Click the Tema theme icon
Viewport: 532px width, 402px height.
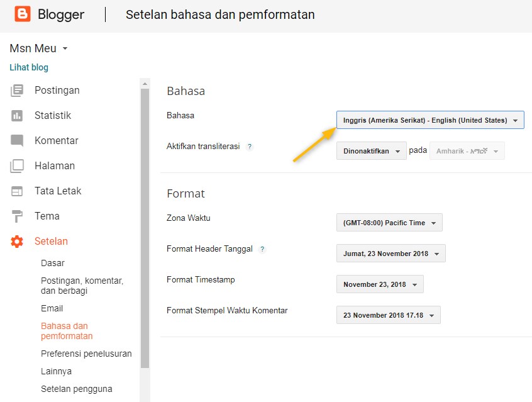click(17, 216)
